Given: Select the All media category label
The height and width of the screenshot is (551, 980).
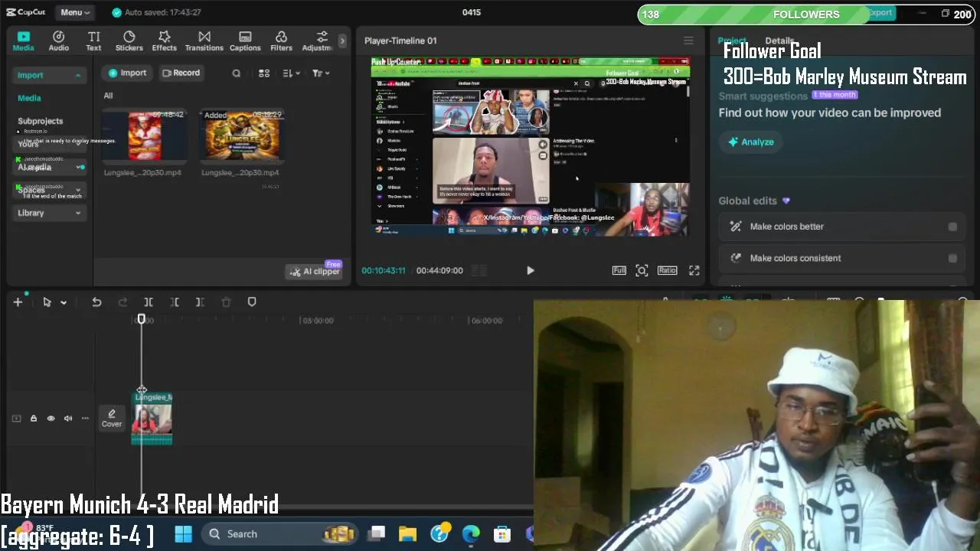Looking at the screenshot, I should click(x=108, y=96).
